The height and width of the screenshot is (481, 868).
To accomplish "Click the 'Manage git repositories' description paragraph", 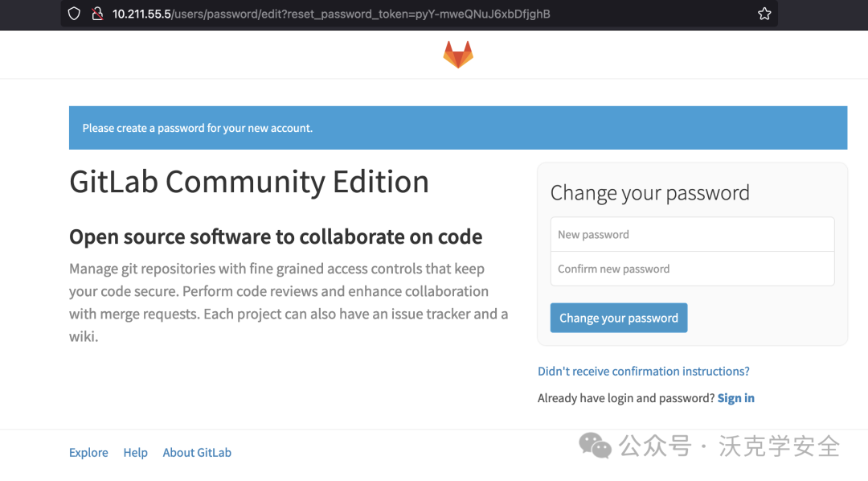I will pyautogui.click(x=289, y=302).
